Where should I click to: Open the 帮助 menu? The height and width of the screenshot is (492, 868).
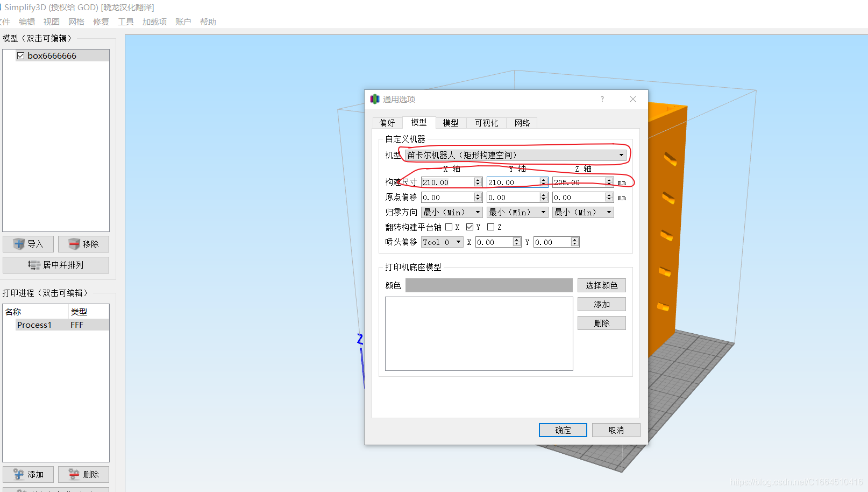click(x=208, y=22)
